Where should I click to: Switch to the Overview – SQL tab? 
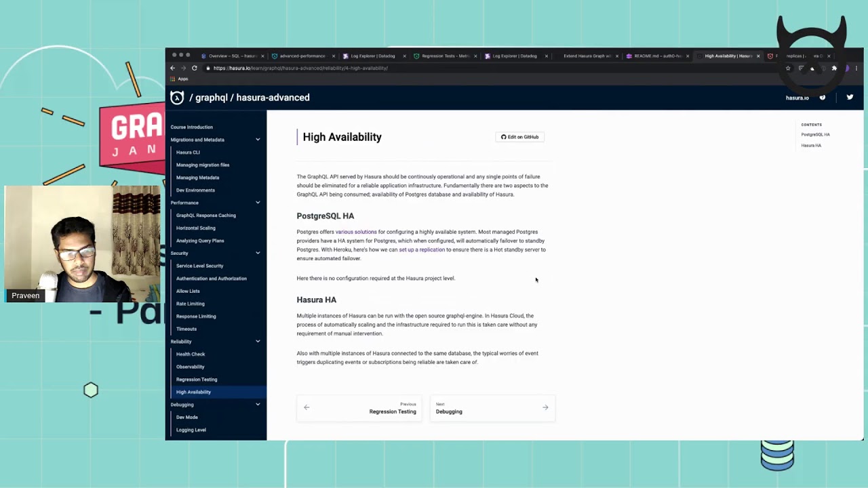click(232, 56)
